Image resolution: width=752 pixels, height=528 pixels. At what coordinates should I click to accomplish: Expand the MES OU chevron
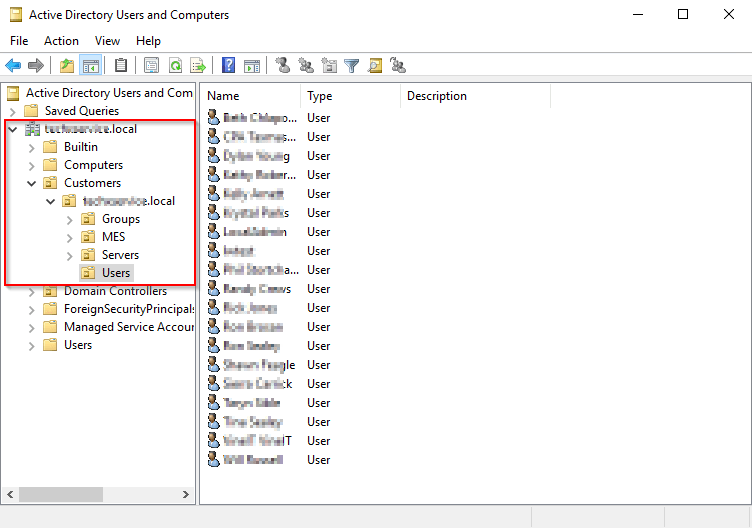70,237
